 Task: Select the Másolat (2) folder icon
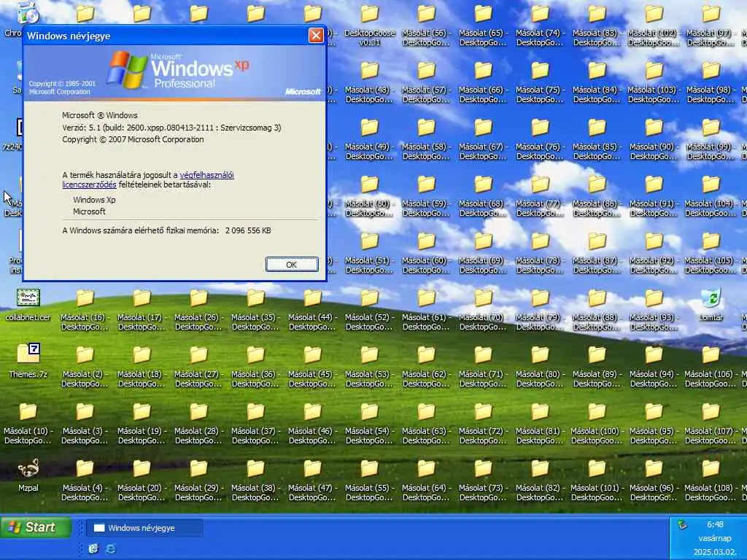85,355
